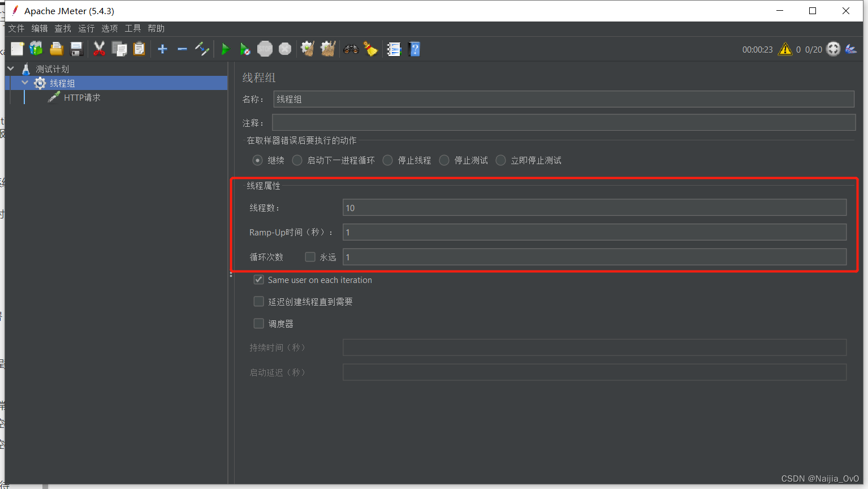Viewport: 868px width, 489px height.
Task: Click the Ramp-Up时间 input field
Action: (x=594, y=232)
